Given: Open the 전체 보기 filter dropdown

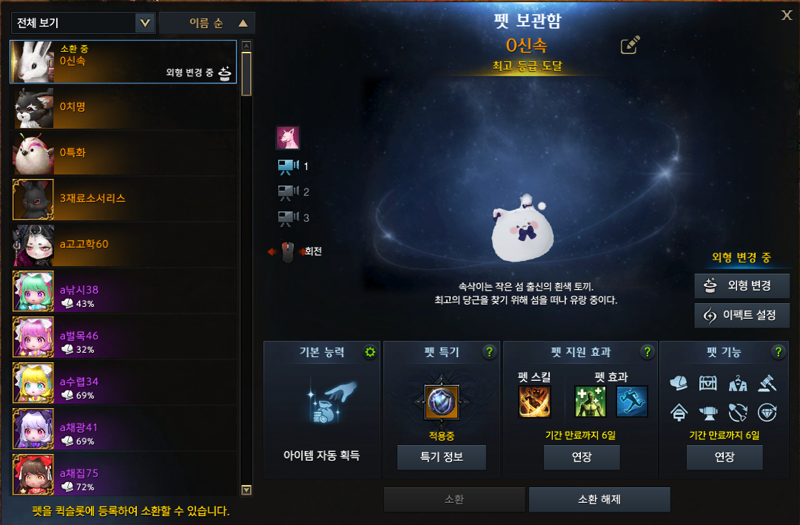Looking at the screenshot, I should click(83, 23).
